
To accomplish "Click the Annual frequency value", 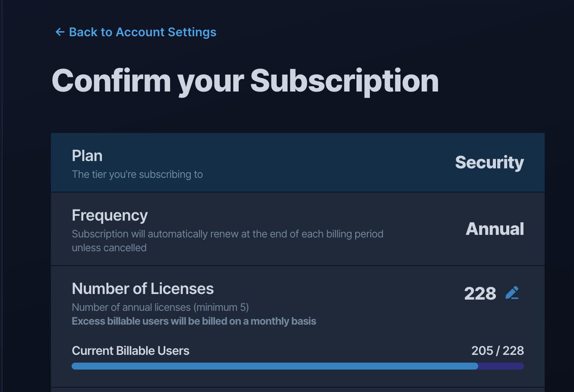I will (495, 229).
